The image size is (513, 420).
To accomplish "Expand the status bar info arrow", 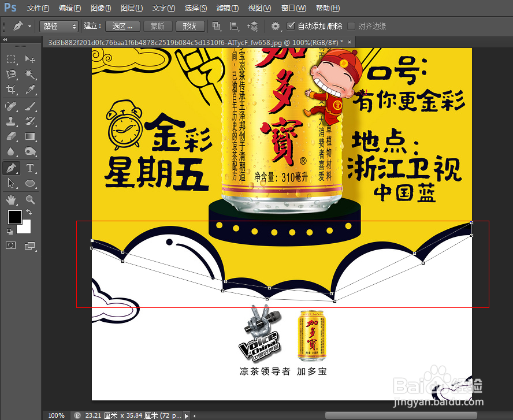I will [x=187, y=416].
